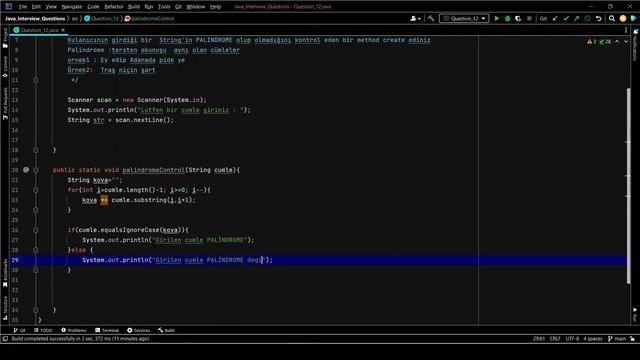
Task: Run with coverage icon
Action: 518,18
